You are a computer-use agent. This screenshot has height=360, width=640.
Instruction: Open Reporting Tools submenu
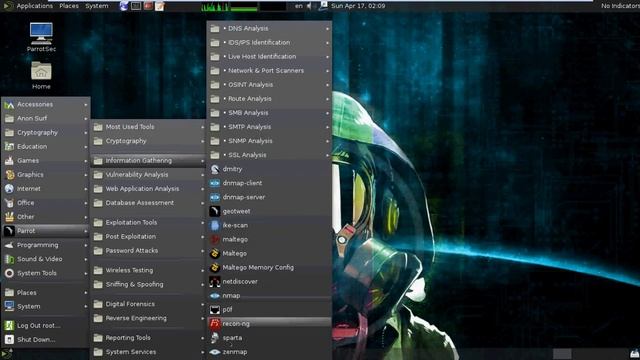click(148, 338)
